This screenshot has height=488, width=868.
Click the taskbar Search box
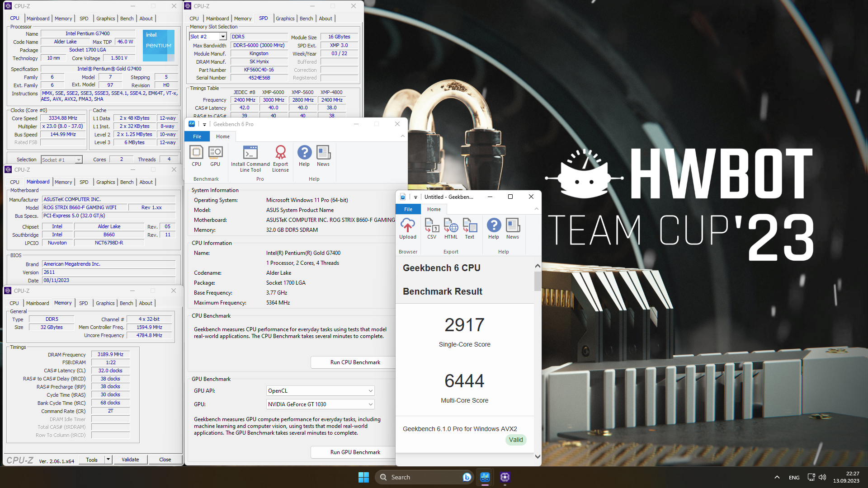coord(425,477)
